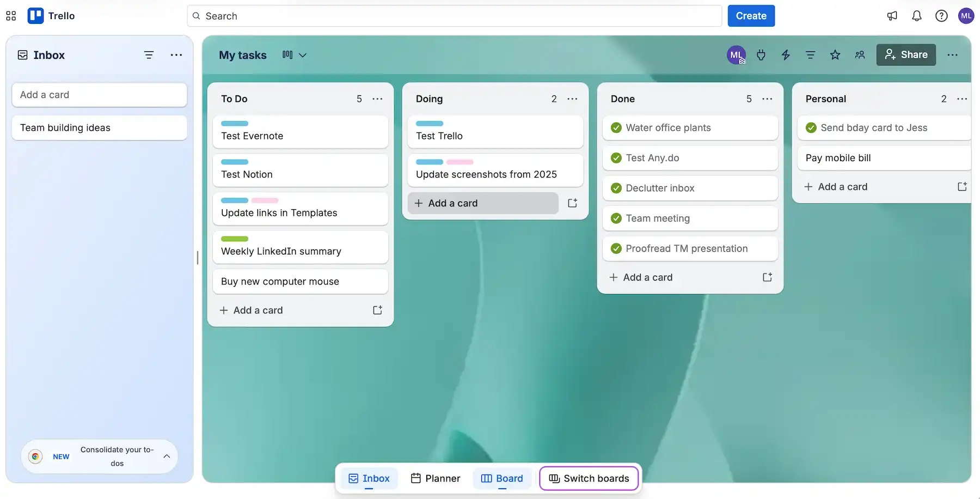Click the Search field
Screen dimensions: 980x499
pyautogui.click(x=455, y=16)
